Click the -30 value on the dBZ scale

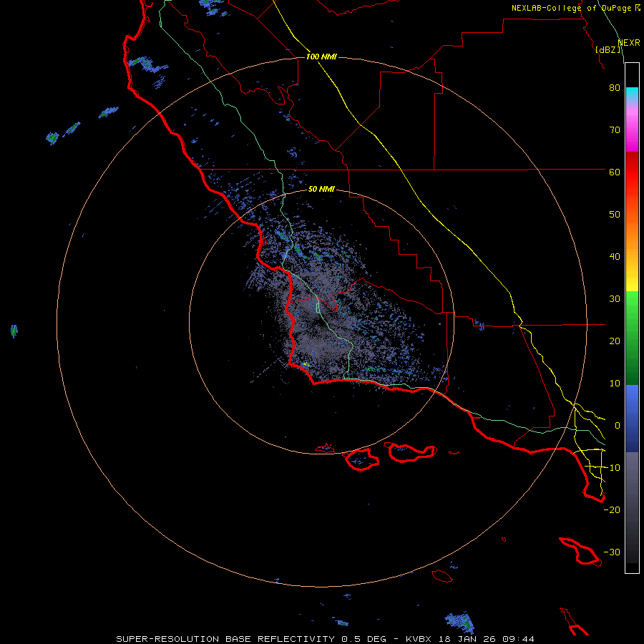coord(612,552)
